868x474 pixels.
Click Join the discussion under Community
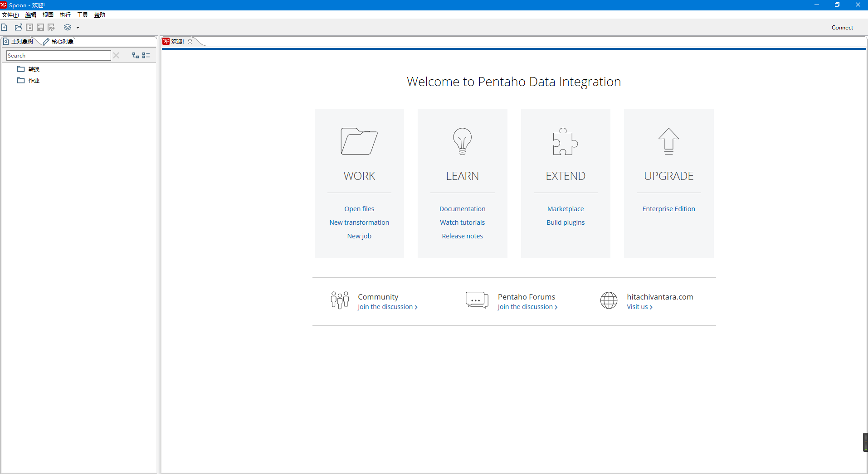tap(387, 307)
